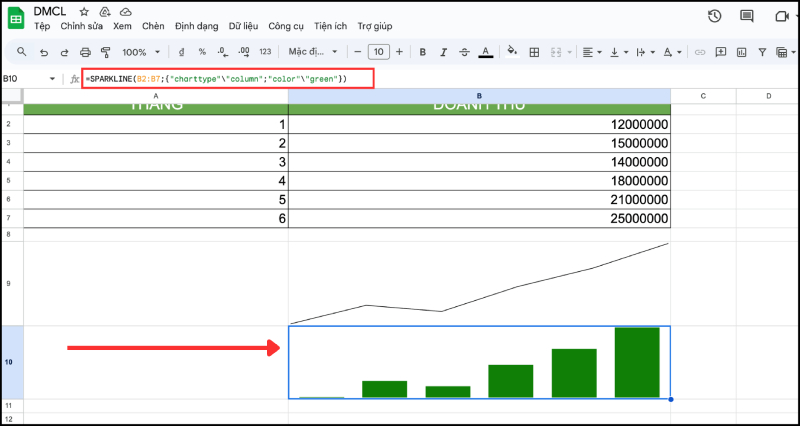Image resolution: width=800 pixels, height=426 pixels.
Task: Click the font size field showing 10
Action: coord(379,52)
